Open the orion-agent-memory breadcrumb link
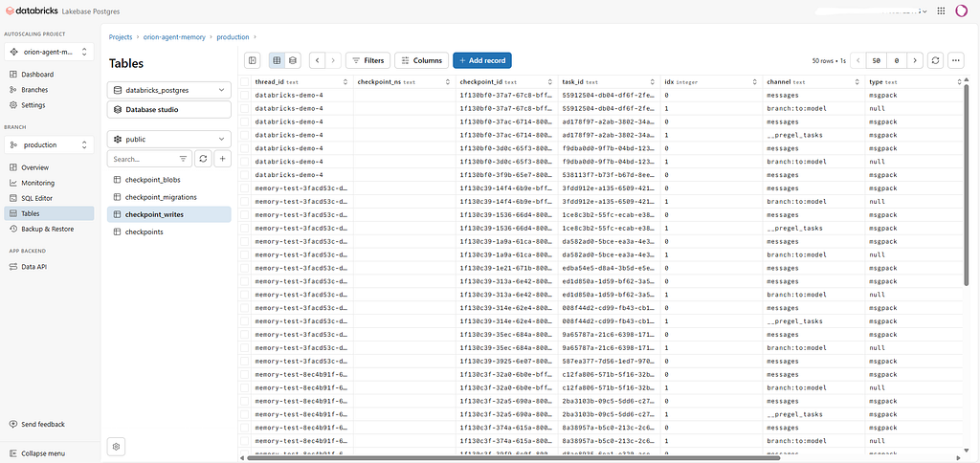980x463 pixels. 174,37
